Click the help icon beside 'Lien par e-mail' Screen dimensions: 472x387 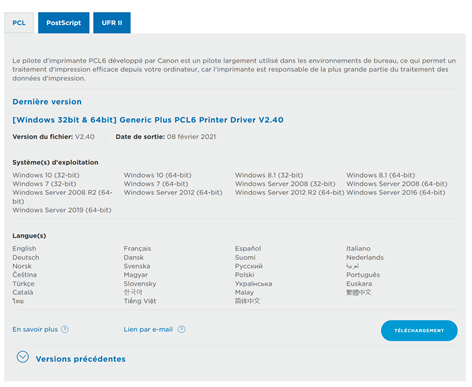pyautogui.click(x=181, y=329)
